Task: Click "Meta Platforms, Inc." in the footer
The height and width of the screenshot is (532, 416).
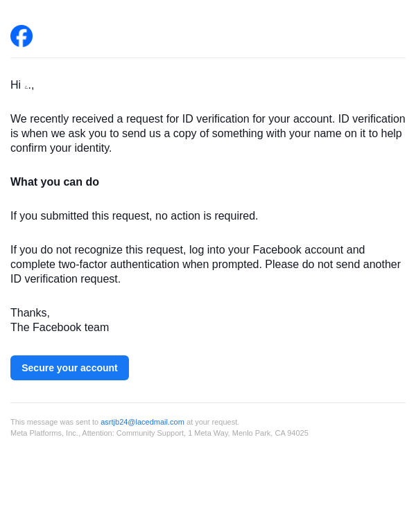Action: pos(44,433)
